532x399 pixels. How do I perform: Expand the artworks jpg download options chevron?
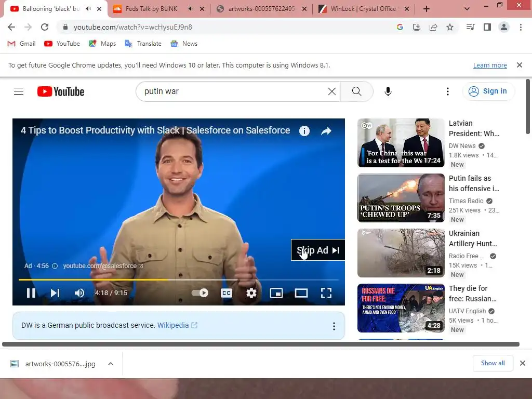[x=110, y=364]
